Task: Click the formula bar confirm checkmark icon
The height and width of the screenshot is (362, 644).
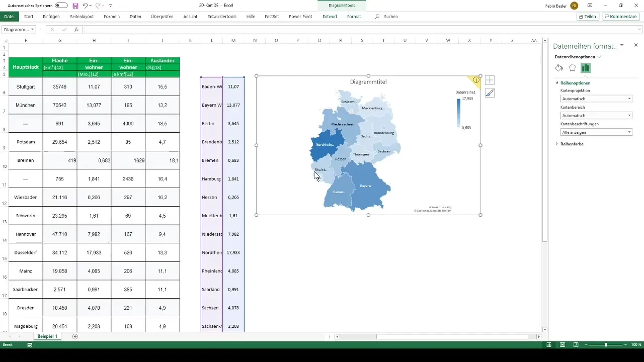Action: [64, 30]
